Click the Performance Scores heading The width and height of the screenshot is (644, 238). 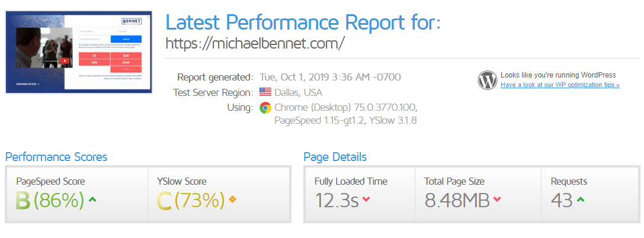click(56, 157)
